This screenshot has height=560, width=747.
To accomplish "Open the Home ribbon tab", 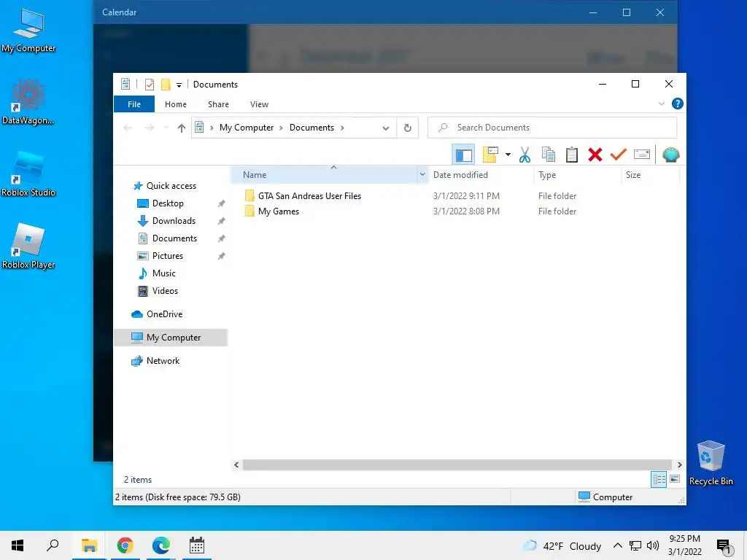I will [176, 104].
